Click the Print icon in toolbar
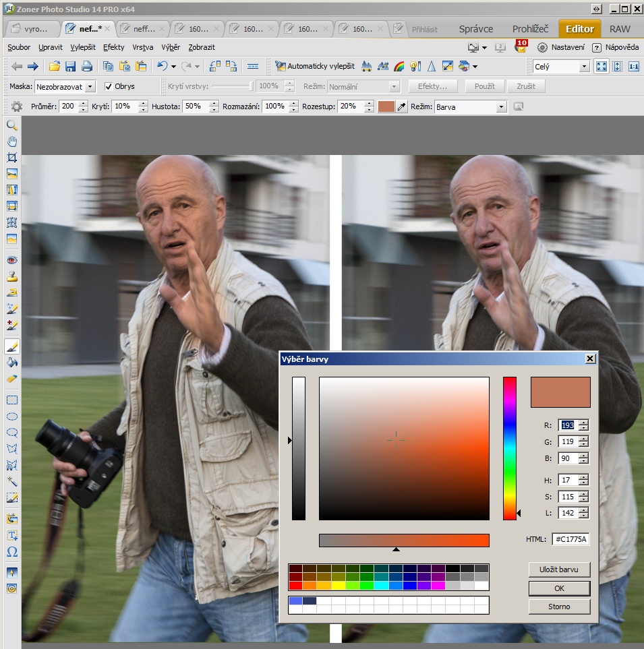This screenshot has height=649, width=644. pyautogui.click(x=86, y=66)
